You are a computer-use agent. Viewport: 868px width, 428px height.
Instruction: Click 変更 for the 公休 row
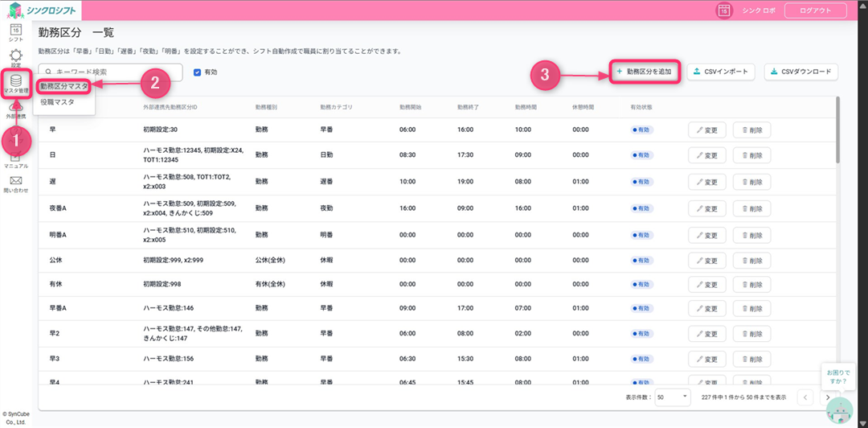(x=707, y=260)
